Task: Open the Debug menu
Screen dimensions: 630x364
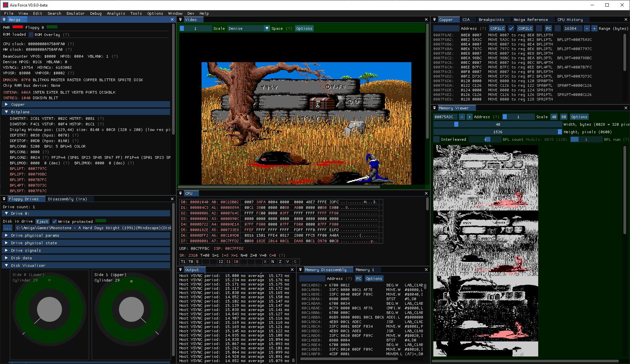Action: [96, 13]
